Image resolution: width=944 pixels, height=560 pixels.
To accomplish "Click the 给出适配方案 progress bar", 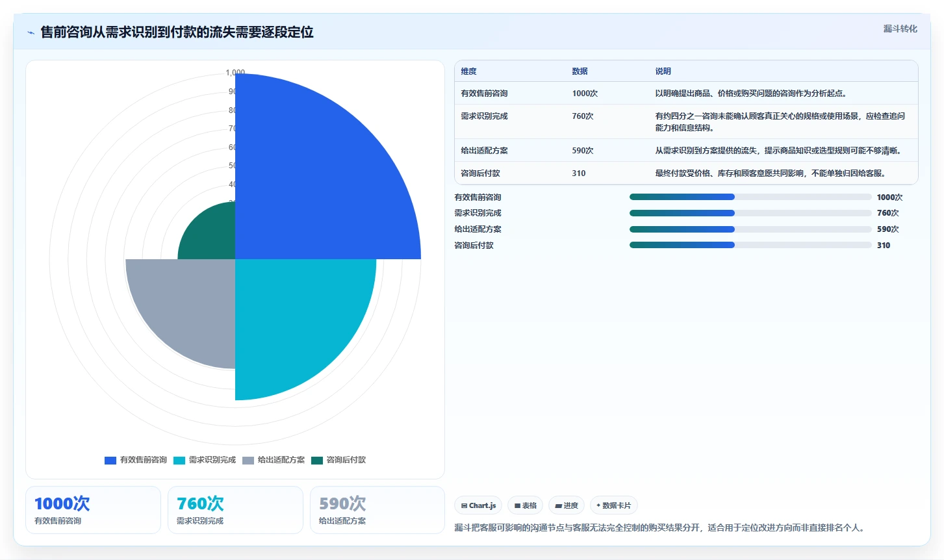I will (x=750, y=229).
